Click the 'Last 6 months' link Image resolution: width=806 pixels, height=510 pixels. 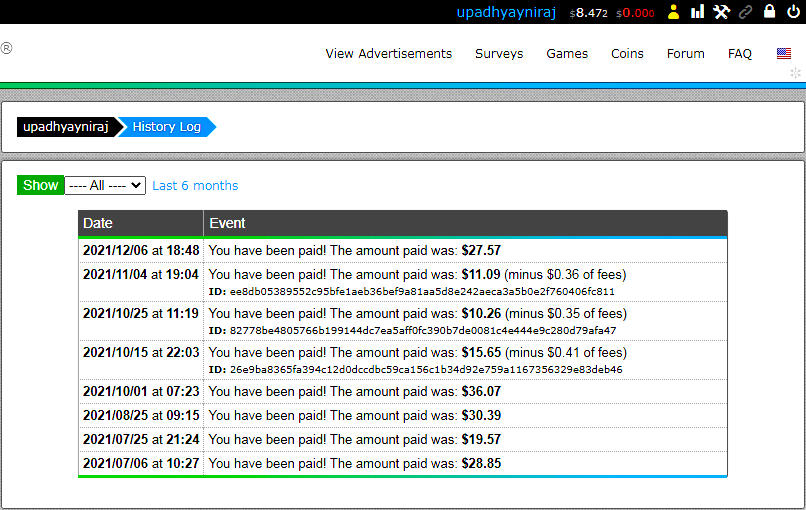pos(195,185)
